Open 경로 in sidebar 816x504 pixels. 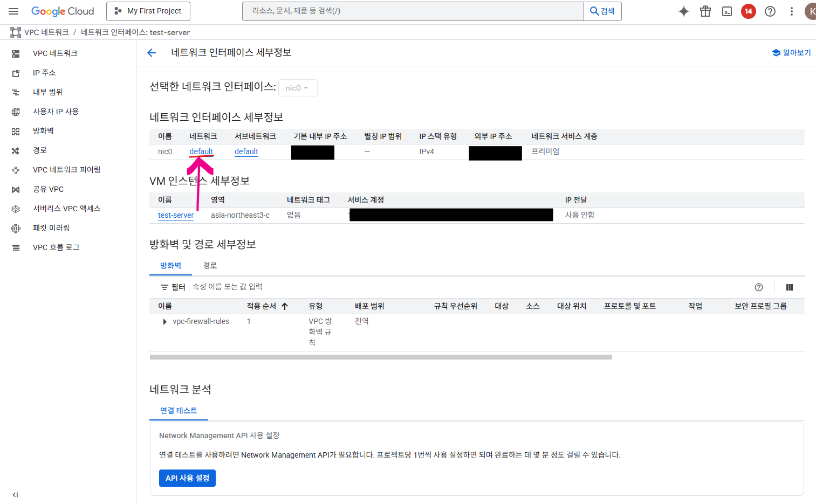[40, 150]
